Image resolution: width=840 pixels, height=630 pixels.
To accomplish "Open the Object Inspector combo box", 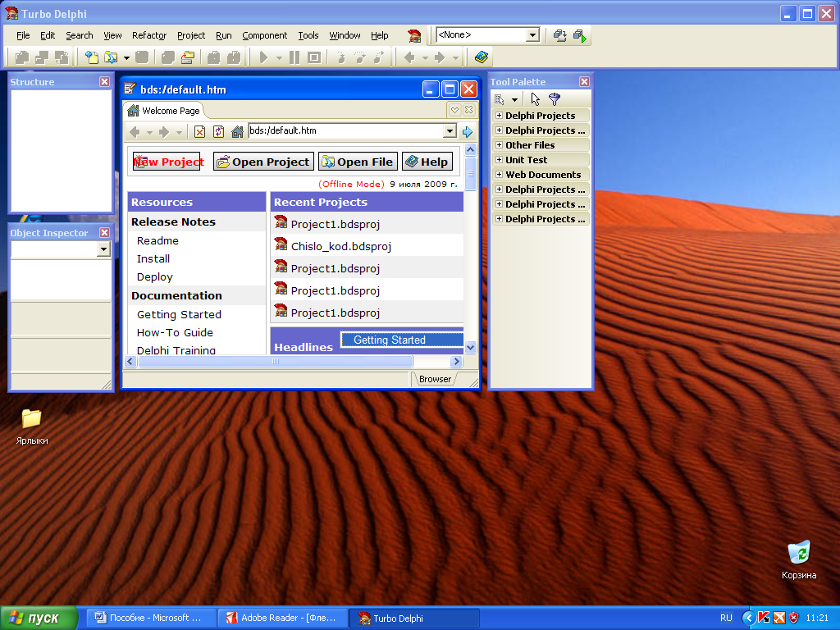I will pos(103,249).
